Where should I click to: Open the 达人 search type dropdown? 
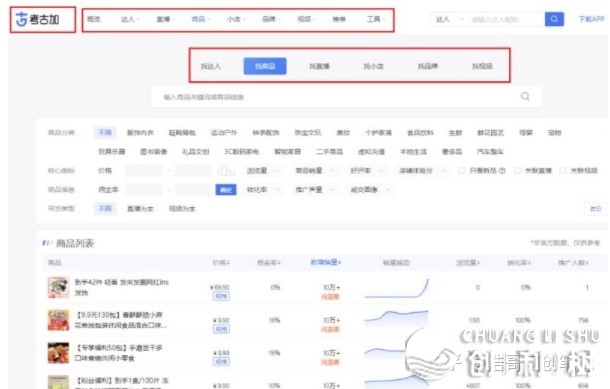[449, 19]
